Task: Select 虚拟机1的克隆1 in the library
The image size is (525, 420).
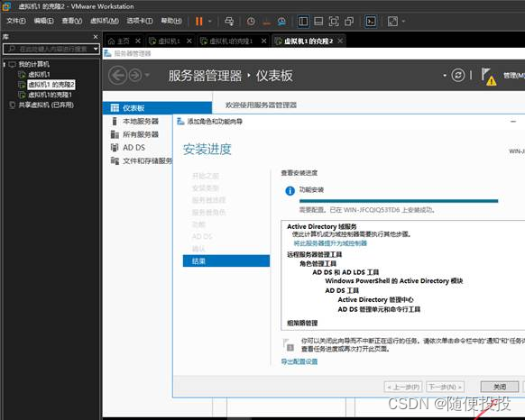Action: pos(50,95)
